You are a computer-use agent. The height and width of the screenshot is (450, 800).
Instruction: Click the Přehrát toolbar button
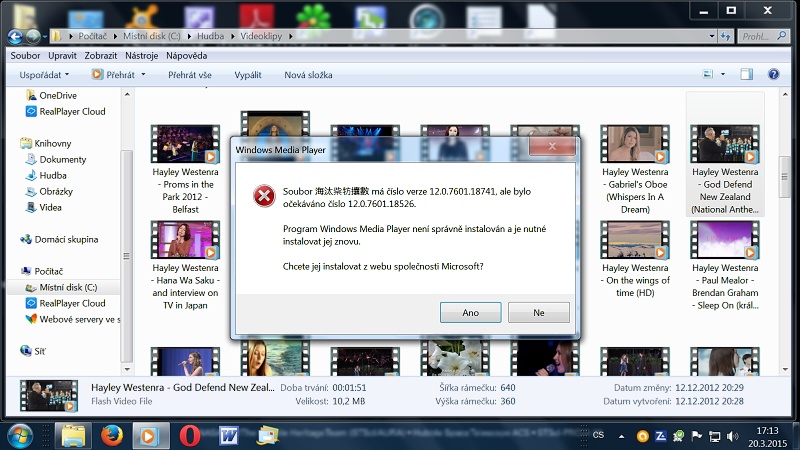113,75
